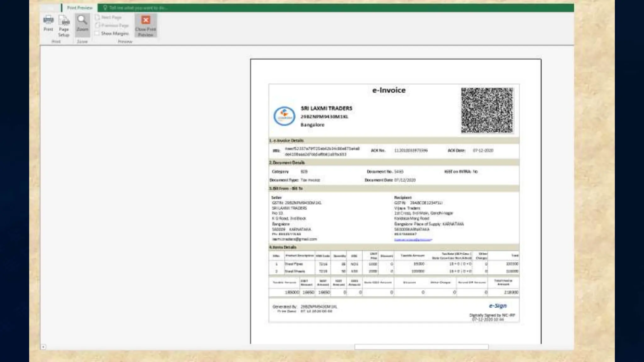Screen dimensions: 644x362
Task: Select the Print Preview ribbon tab
Action: [80, 8]
